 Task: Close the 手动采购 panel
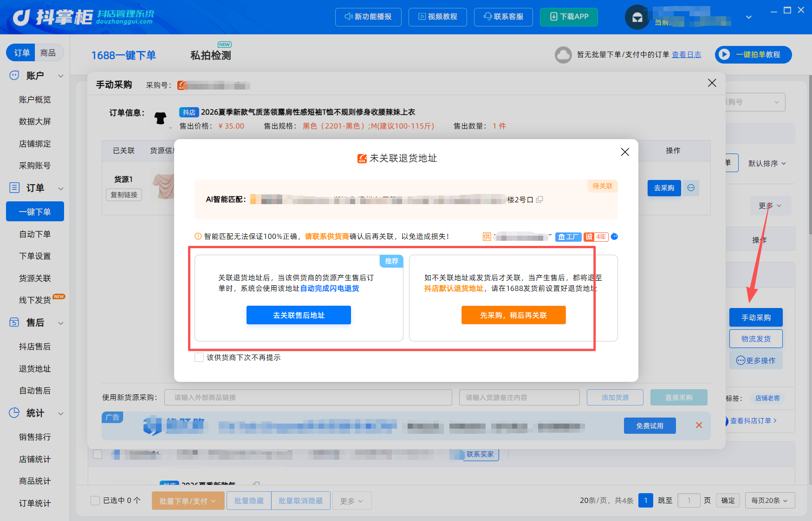[x=712, y=83]
